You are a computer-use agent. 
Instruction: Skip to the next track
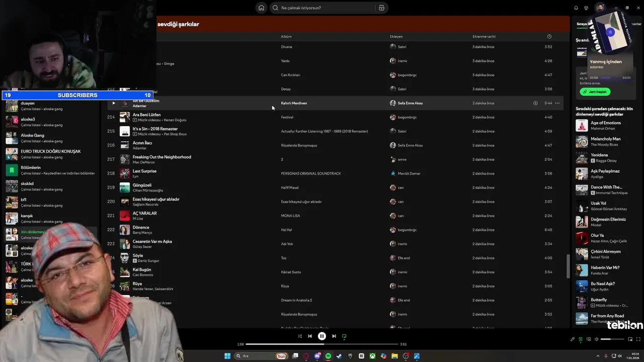coord(334,336)
